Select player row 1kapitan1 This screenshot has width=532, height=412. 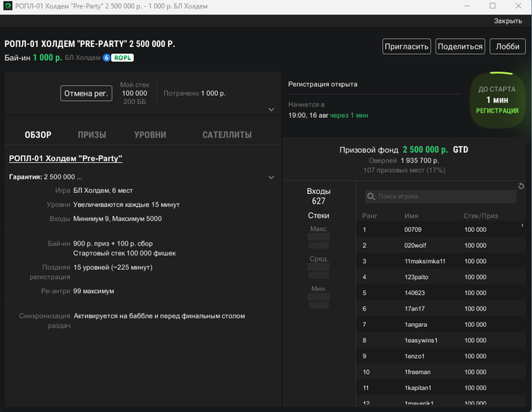(x=441, y=388)
